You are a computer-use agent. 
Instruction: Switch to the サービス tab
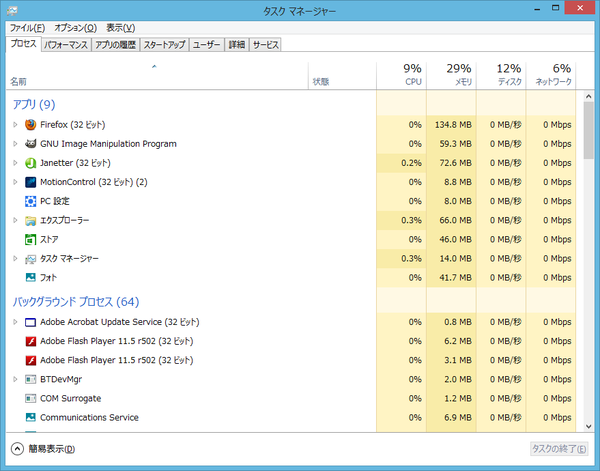[266, 45]
